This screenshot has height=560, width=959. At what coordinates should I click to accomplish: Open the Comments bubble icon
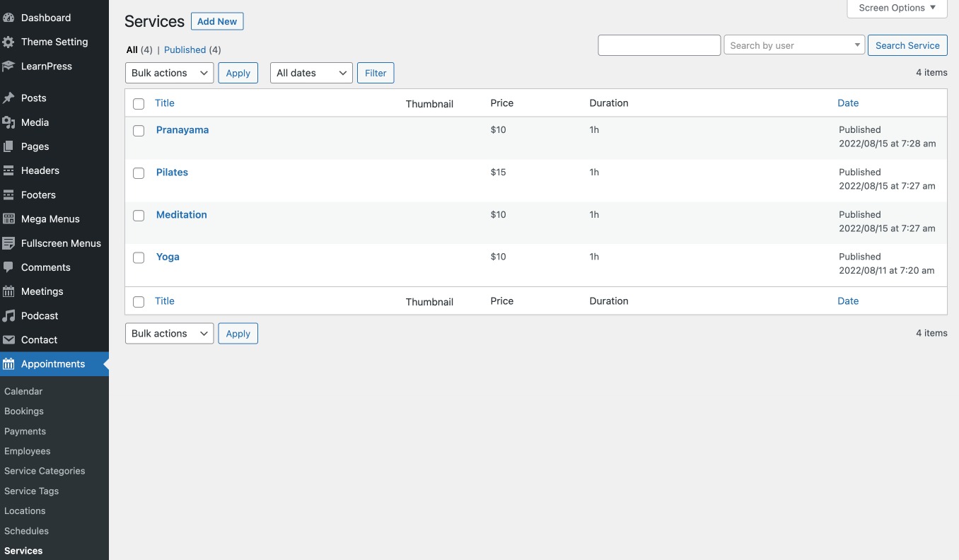point(10,267)
